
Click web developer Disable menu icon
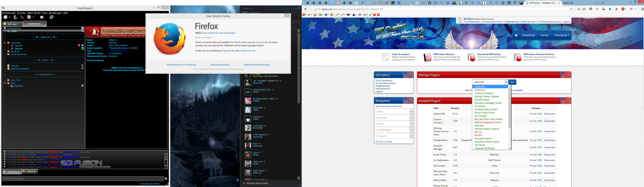tap(304, 15)
